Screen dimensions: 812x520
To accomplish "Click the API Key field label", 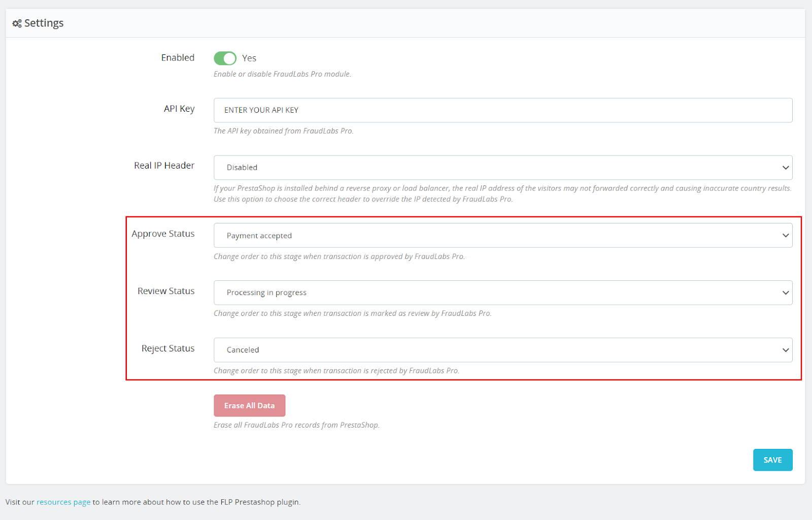I will 179,109.
